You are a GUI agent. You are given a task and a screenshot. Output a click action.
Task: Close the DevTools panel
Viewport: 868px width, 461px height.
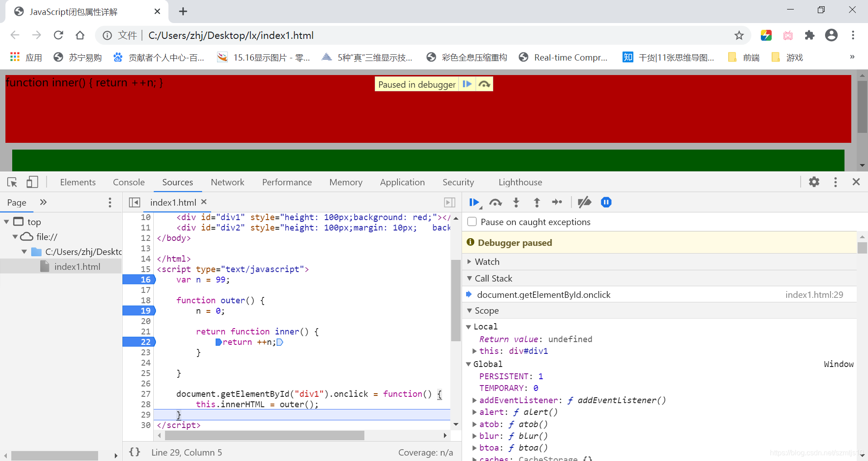tap(856, 182)
